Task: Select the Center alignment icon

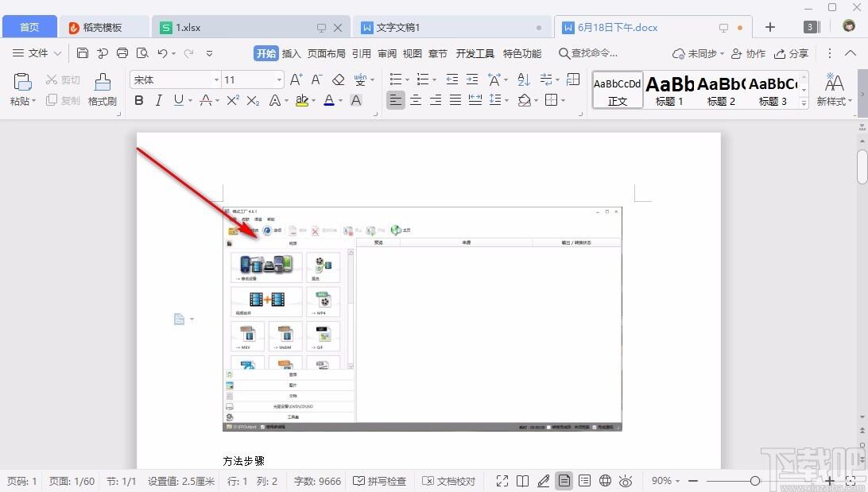Action: 416,100
